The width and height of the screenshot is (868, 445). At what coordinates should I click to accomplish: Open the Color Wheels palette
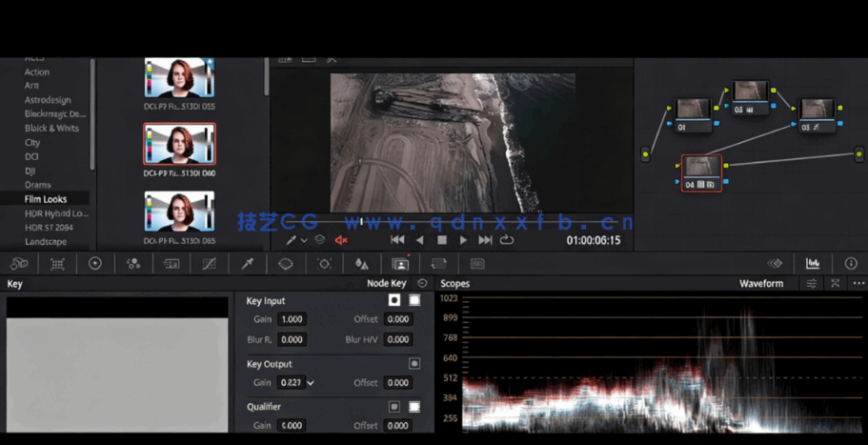coord(95,263)
